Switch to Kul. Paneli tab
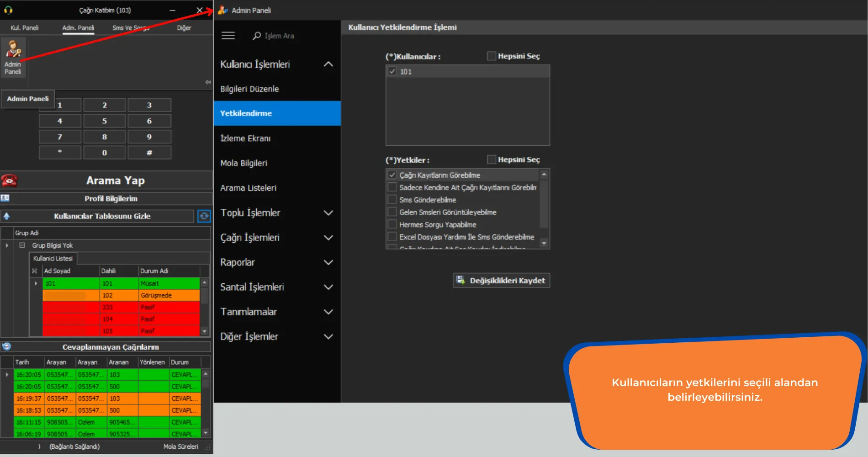The image size is (868, 457). [25, 28]
